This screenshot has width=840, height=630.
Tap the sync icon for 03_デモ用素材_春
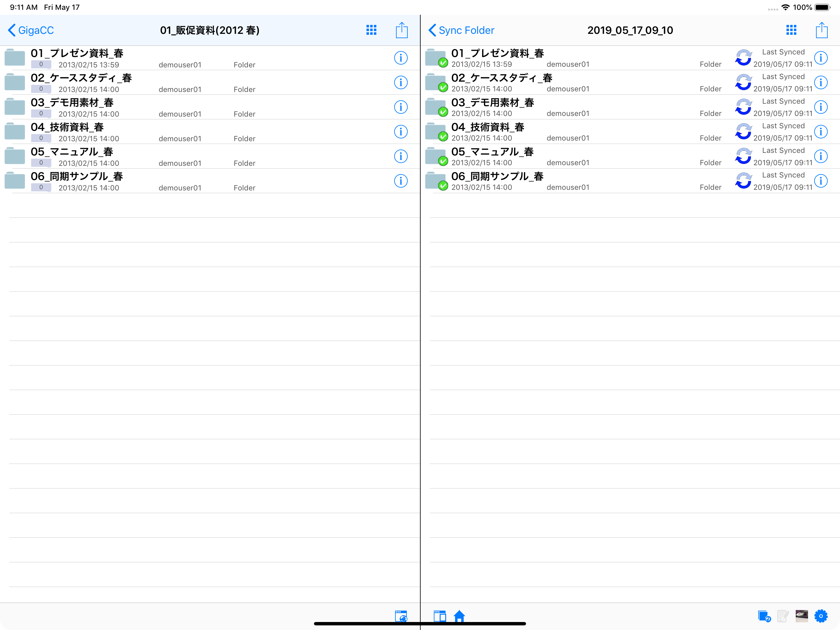tap(743, 107)
